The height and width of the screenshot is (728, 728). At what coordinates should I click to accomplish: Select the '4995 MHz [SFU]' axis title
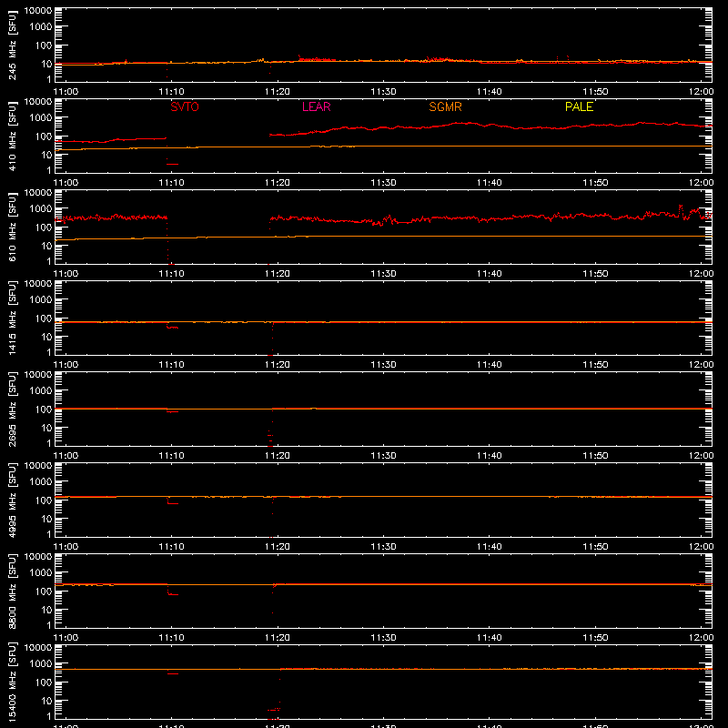(x=13, y=500)
